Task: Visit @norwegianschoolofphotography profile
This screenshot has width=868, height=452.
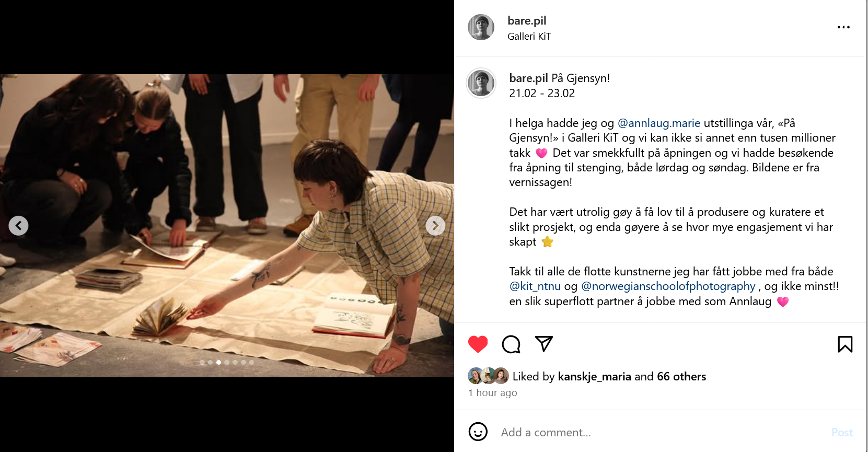Action: click(668, 286)
